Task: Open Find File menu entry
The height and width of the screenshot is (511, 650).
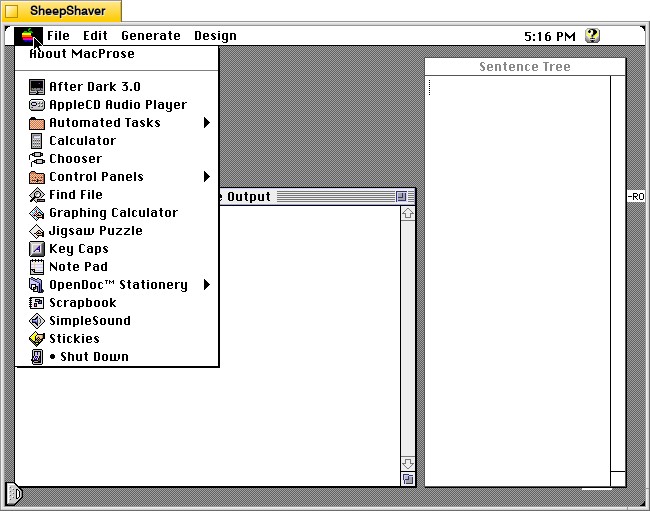Action: [117, 195]
